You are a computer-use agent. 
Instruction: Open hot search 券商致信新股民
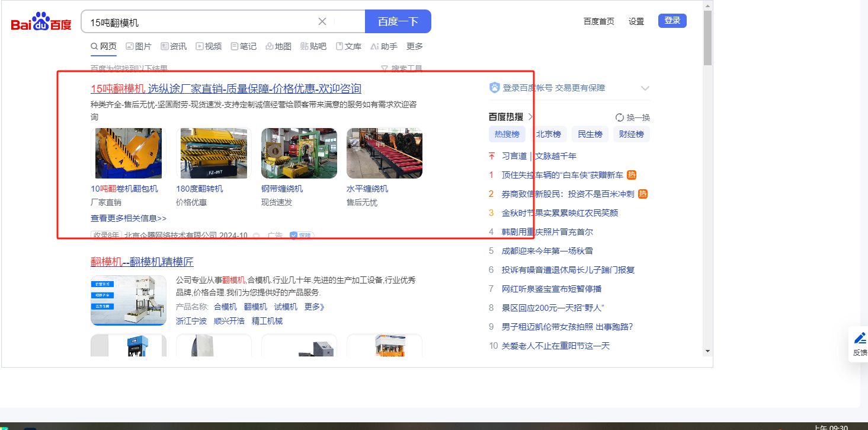pyautogui.click(x=568, y=194)
